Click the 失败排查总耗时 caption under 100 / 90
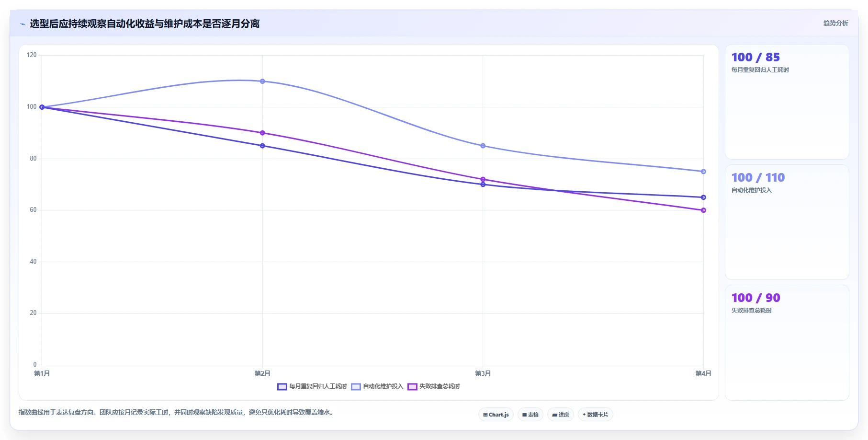 (751, 311)
